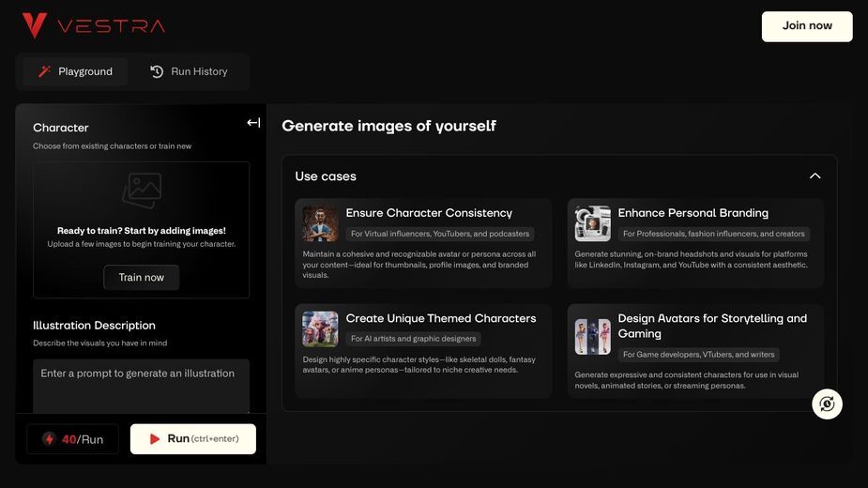
Task: Click the Run History clock icon
Action: tap(157, 71)
